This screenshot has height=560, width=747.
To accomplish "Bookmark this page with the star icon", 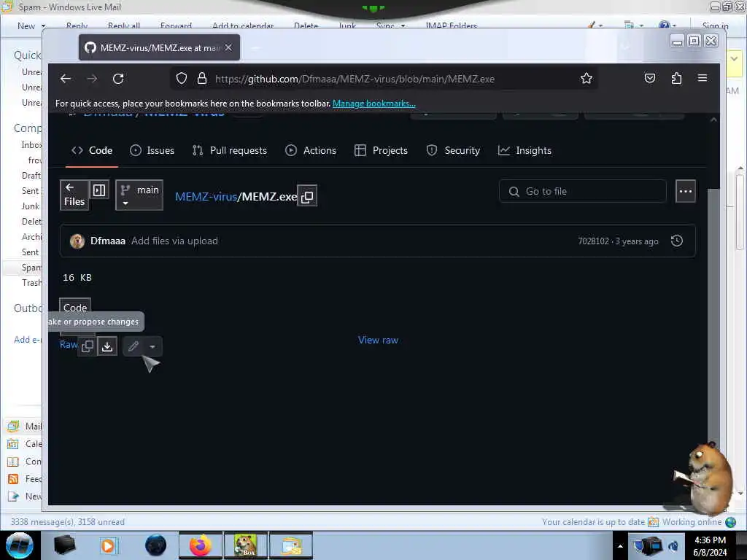I will [x=587, y=79].
